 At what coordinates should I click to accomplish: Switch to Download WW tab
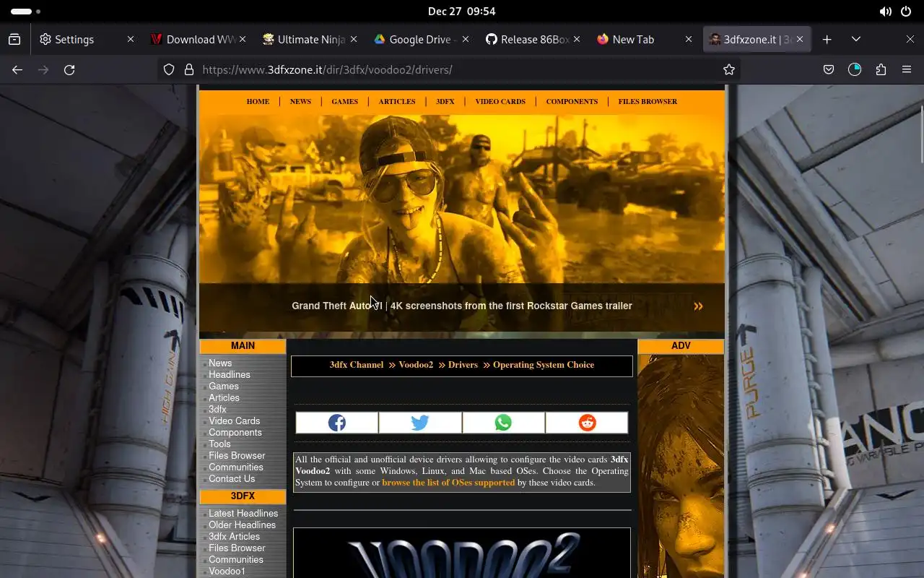pyautogui.click(x=199, y=39)
